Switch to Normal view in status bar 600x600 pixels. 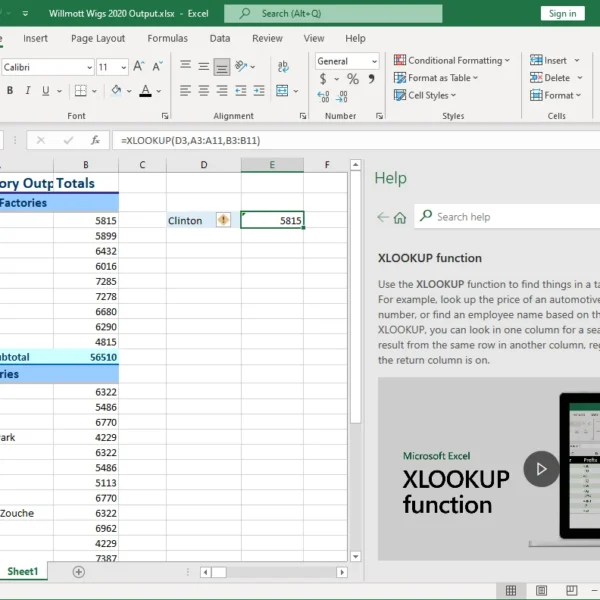click(x=511, y=590)
